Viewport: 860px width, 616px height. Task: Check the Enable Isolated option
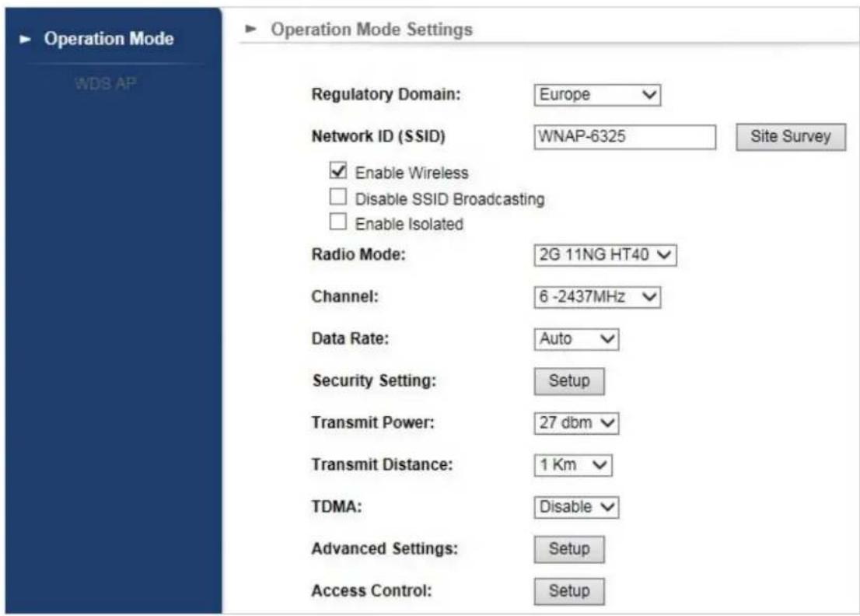coord(337,222)
